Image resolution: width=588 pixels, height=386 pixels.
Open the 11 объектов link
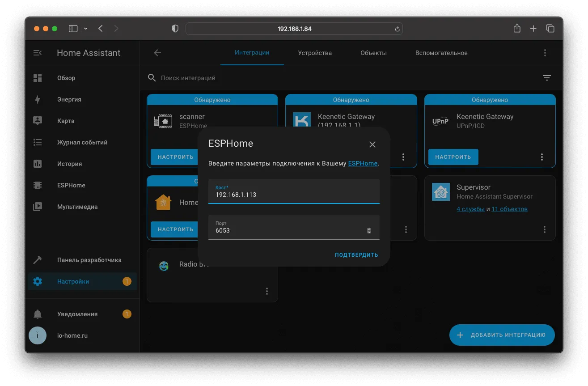[509, 209]
